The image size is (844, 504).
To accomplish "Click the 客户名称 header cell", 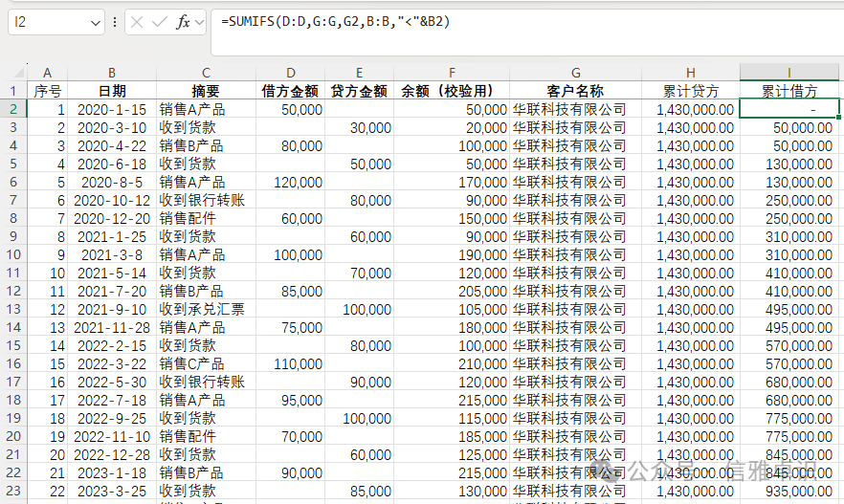I will pyautogui.click(x=575, y=91).
